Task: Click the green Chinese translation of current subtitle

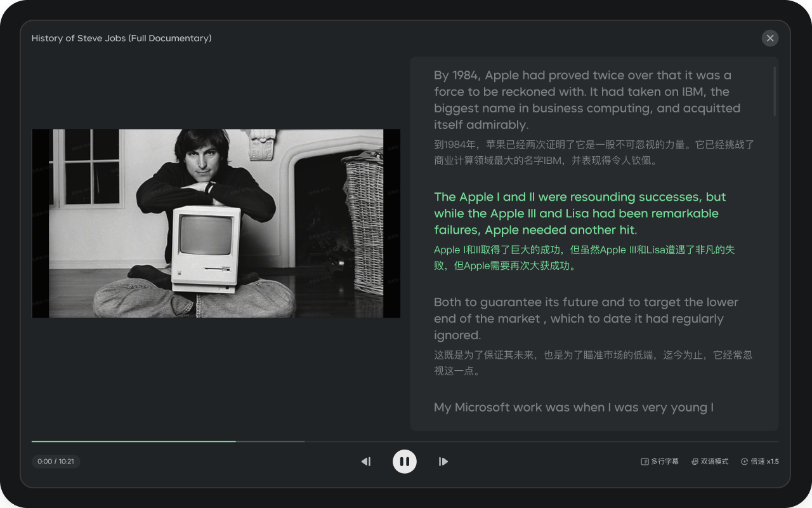Action: 584,258
